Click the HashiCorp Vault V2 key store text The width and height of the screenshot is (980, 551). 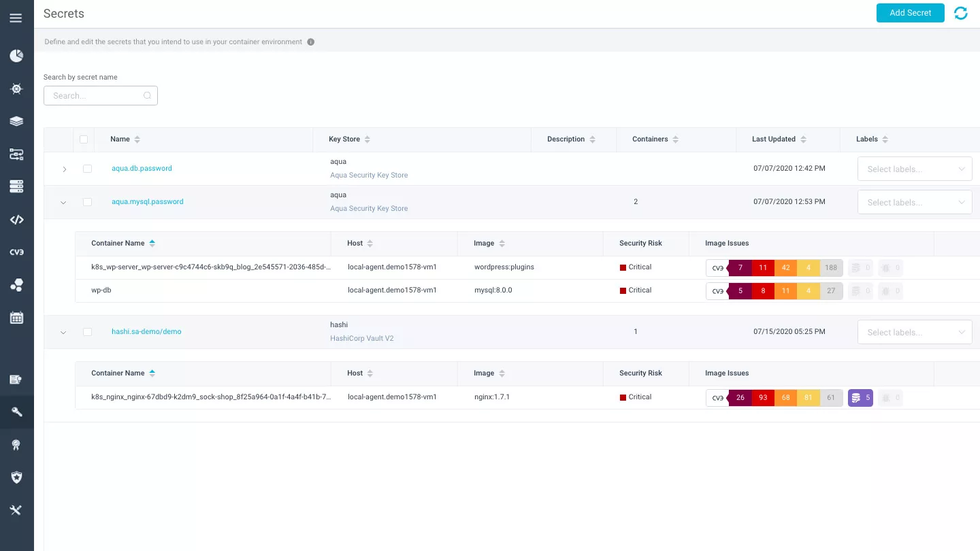tap(362, 339)
